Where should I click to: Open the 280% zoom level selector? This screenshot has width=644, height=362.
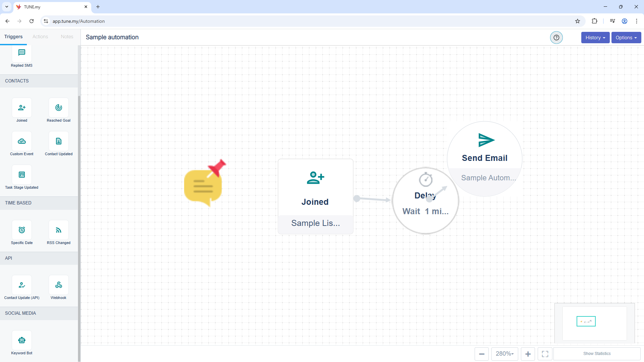pos(504,354)
